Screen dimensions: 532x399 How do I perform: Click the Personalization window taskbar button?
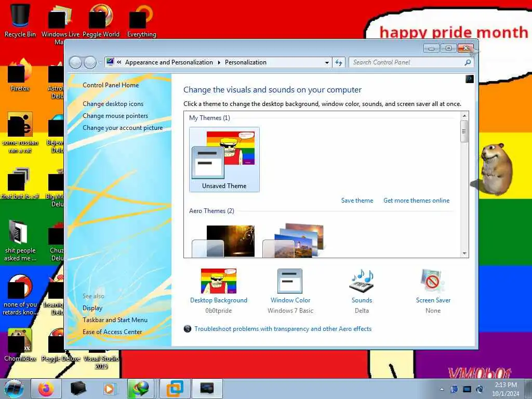point(207,389)
